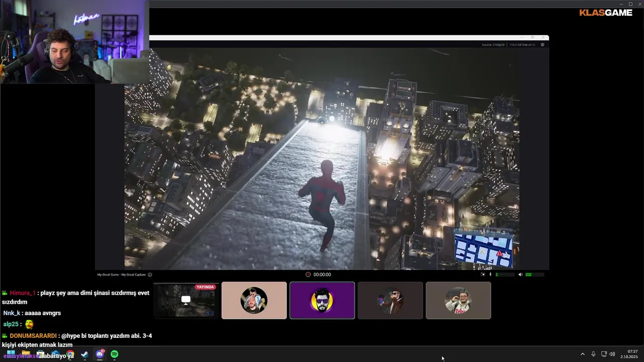Open Discord from taskbar

(x=100, y=354)
